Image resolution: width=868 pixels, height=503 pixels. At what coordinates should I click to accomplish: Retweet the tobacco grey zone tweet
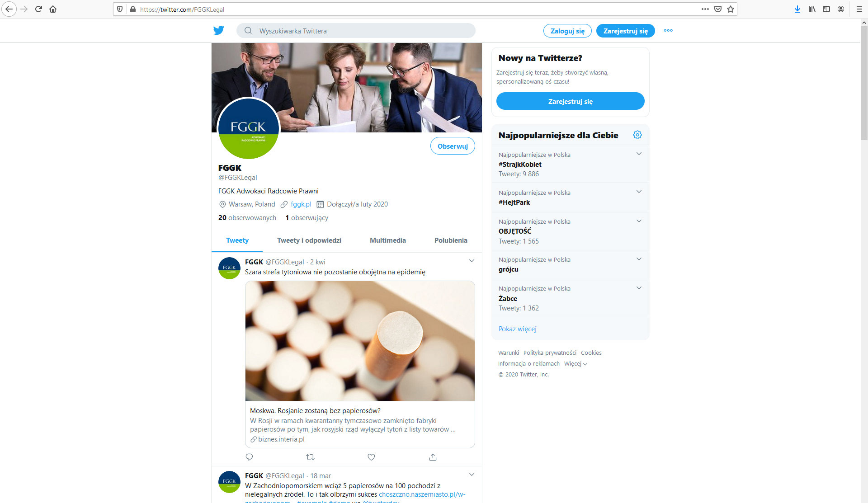(310, 457)
